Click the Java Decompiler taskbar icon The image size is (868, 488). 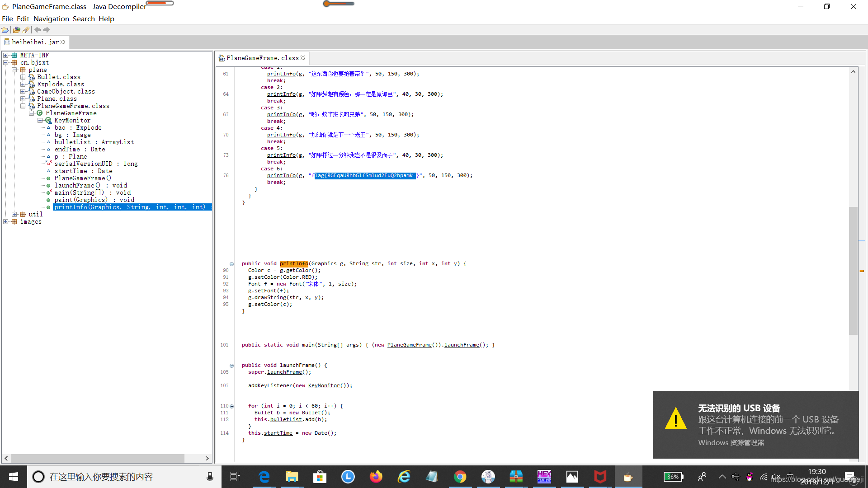(628, 477)
